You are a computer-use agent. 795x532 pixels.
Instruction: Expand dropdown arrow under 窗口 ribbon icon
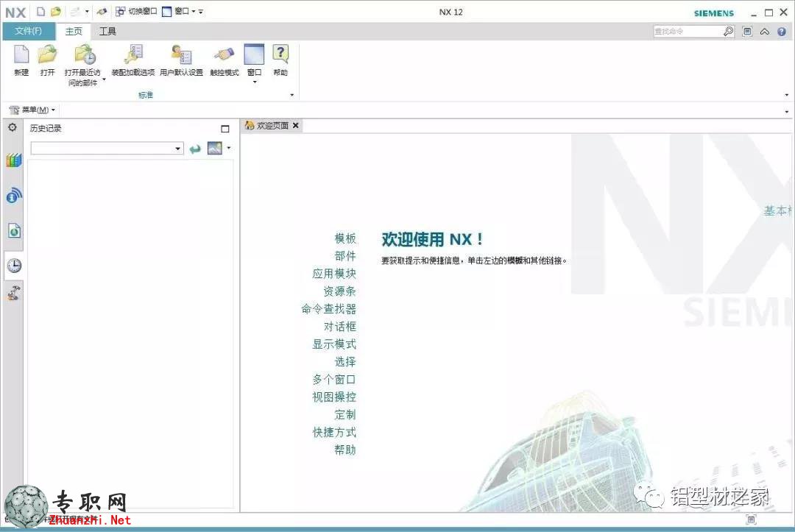point(255,82)
